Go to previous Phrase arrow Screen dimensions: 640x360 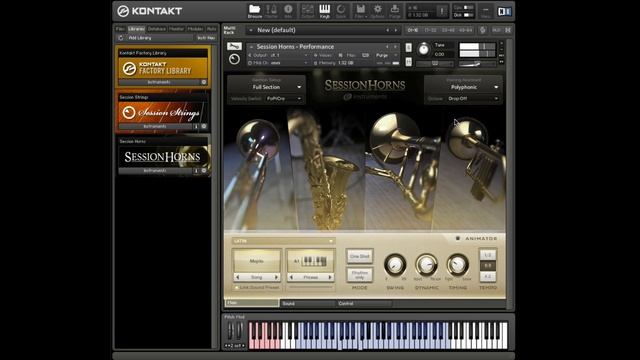[x=291, y=277]
